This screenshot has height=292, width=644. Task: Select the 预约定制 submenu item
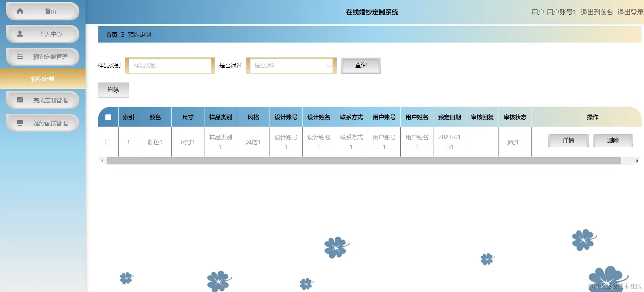(x=43, y=79)
